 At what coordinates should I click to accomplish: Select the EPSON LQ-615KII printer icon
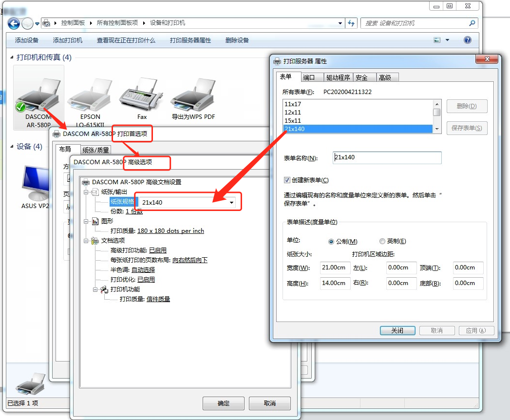pos(90,95)
